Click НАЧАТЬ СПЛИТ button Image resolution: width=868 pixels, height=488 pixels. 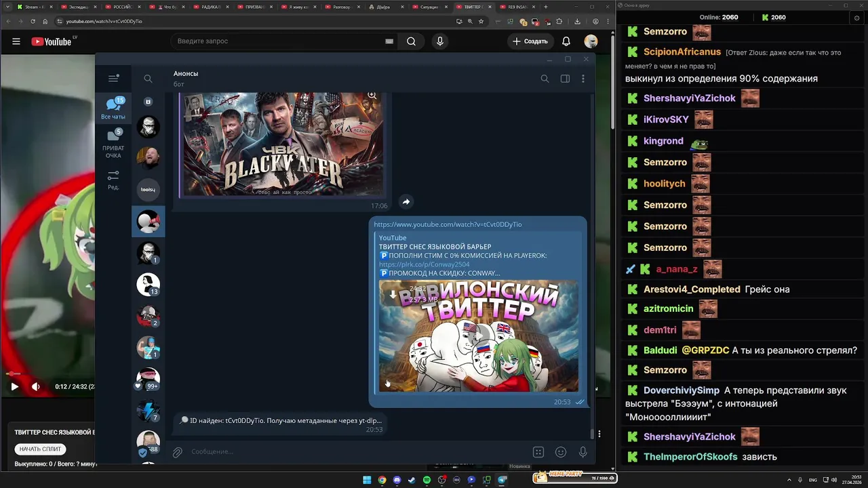point(41,449)
